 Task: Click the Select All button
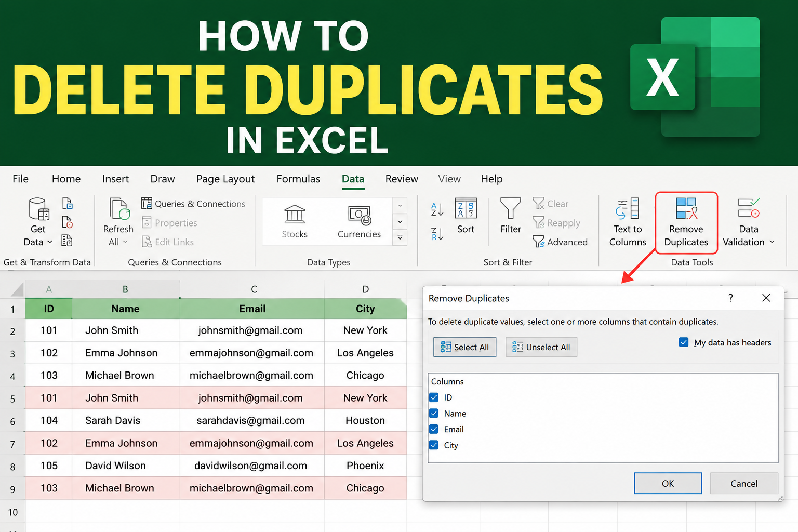[465, 347]
